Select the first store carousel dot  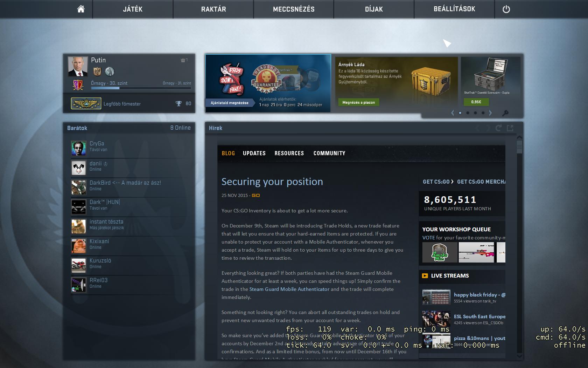[460, 113]
